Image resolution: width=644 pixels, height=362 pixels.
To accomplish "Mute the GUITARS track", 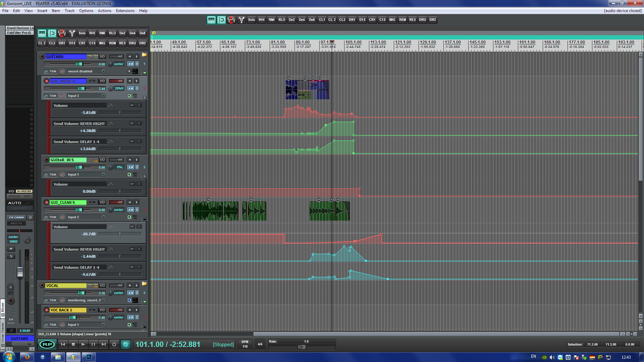I will [x=130, y=56].
